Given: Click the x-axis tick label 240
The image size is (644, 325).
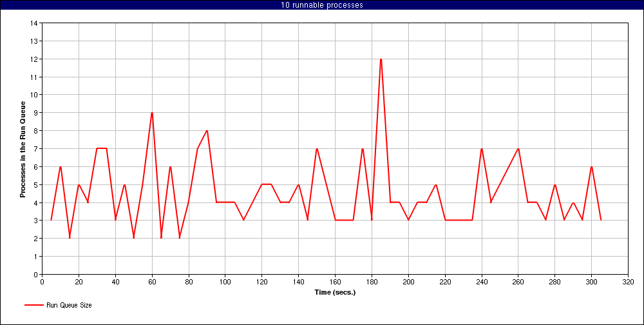Looking at the screenshot, I should coord(481,282).
